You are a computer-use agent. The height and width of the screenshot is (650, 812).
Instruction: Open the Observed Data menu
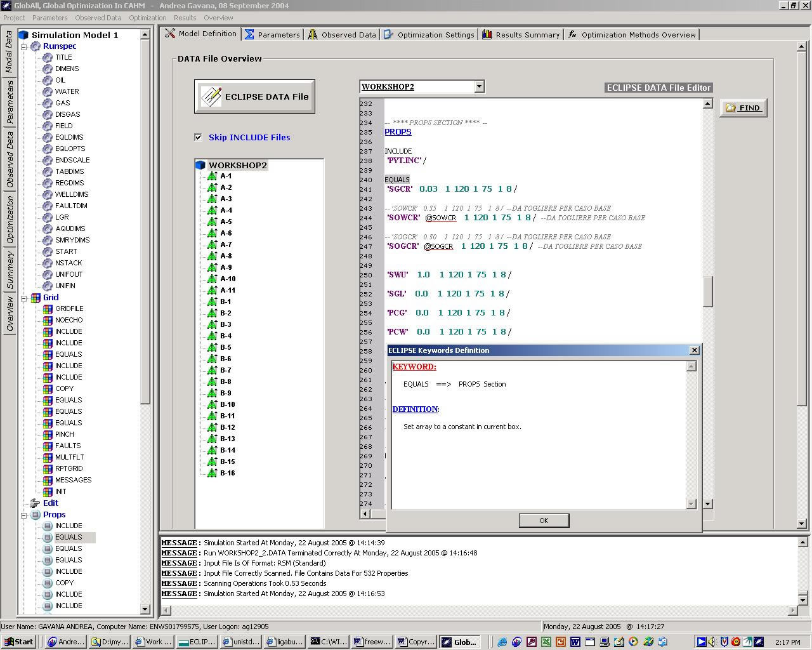98,18
